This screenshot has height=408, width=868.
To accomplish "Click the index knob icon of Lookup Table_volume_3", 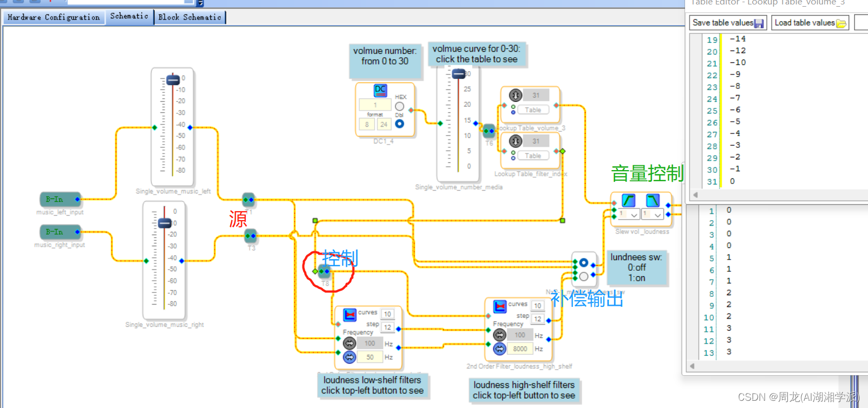I will pyautogui.click(x=515, y=96).
